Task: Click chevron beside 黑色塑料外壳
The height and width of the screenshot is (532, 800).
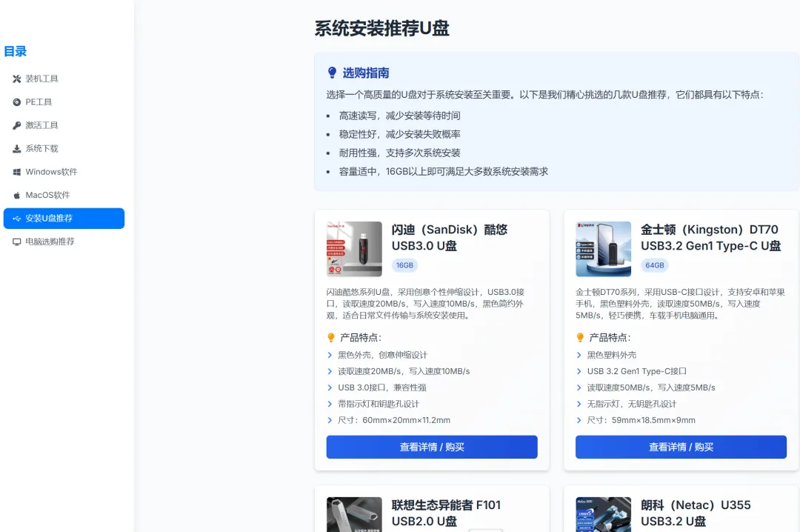Action: [x=579, y=355]
